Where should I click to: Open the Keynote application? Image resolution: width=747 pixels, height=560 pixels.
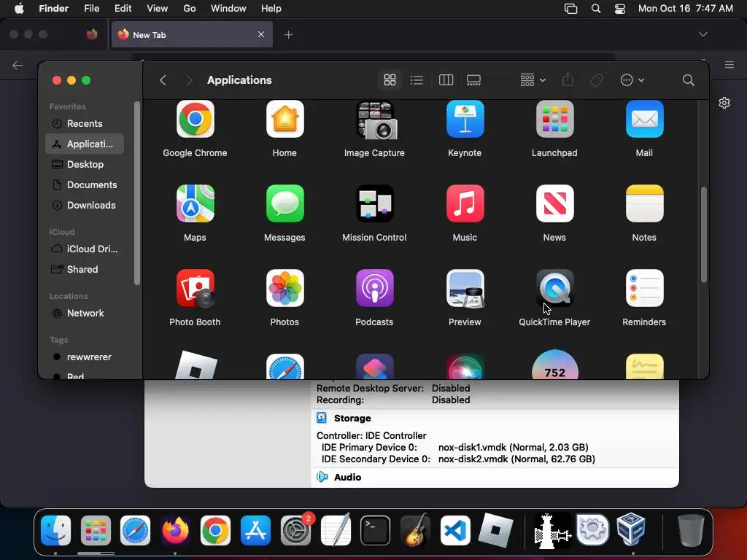pyautogui.click(x=465, y=119)
